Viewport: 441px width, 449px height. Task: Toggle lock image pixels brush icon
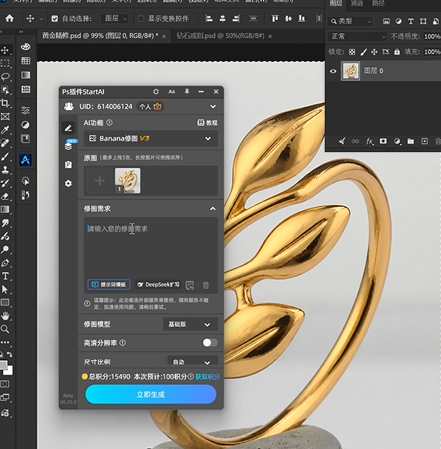pyautogui.click(x=363, y=52)
